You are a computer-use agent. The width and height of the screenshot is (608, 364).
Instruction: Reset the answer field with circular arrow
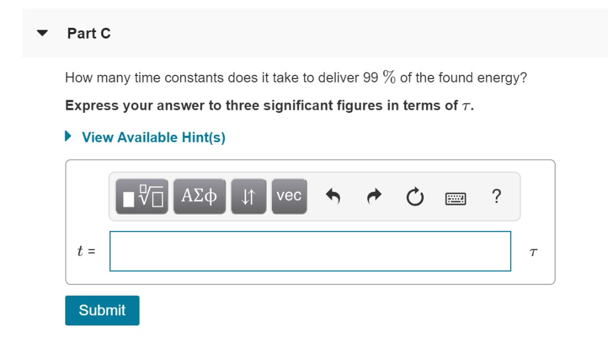tap(414, 195)
